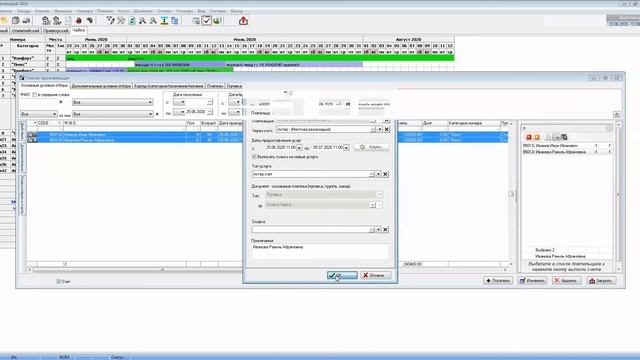Open the 'Тип услуги' dropdown arrow
Screen dimensions: 640x360
pos(378,174)
